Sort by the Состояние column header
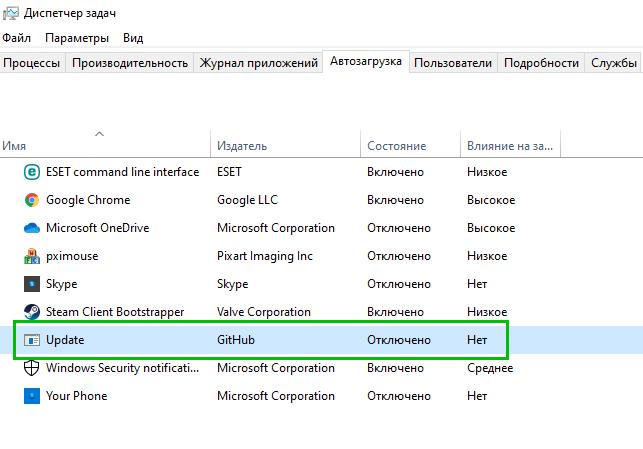 pos(410,144)
